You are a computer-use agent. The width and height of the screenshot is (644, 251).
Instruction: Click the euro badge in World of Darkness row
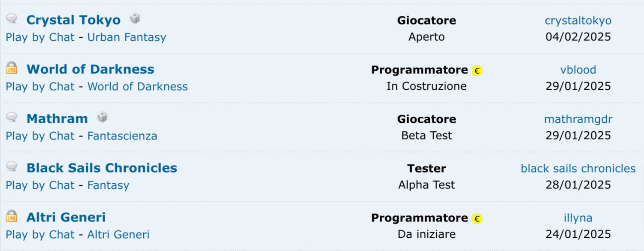477,70
